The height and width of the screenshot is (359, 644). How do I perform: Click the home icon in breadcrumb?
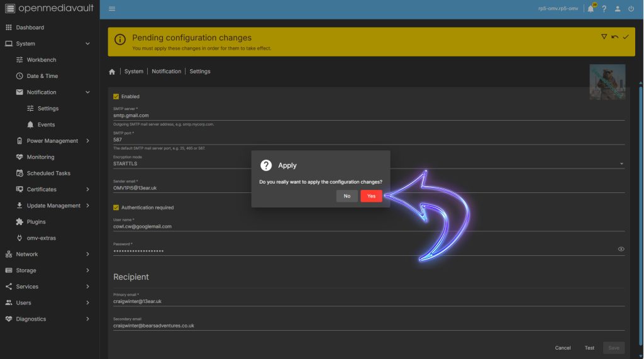coord(112,72)
